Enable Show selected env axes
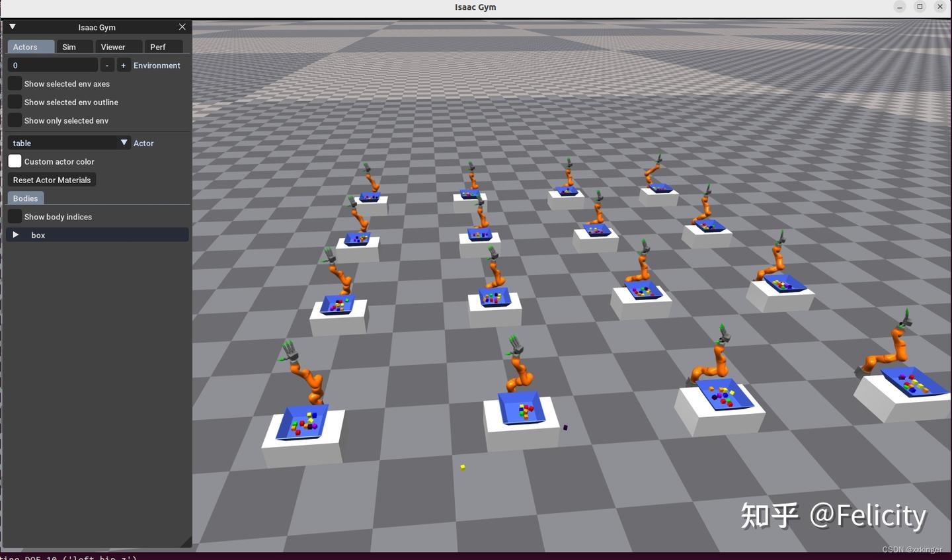The width and height of the screenshot is (952, 560). (x=15, y=84)
